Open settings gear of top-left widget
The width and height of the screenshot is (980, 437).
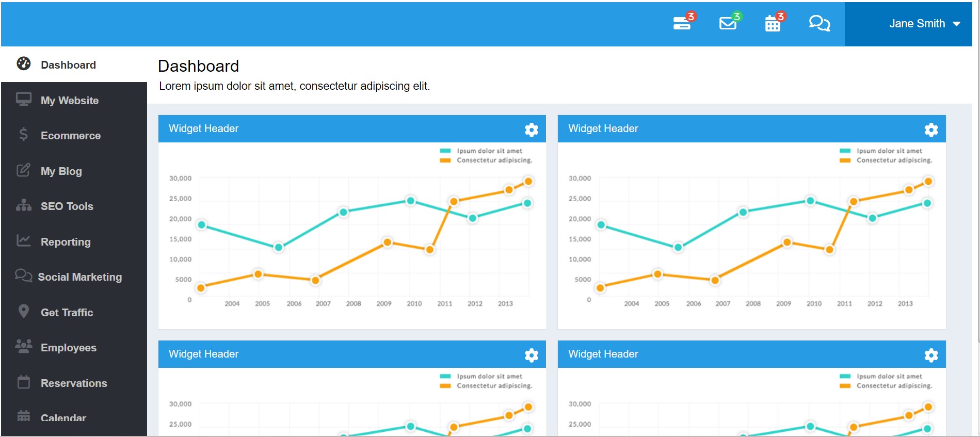(x=532, y=130)
